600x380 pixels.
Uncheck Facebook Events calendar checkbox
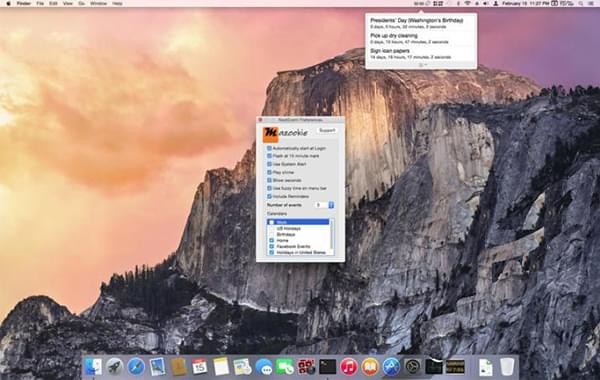click(x=272, y=246)
